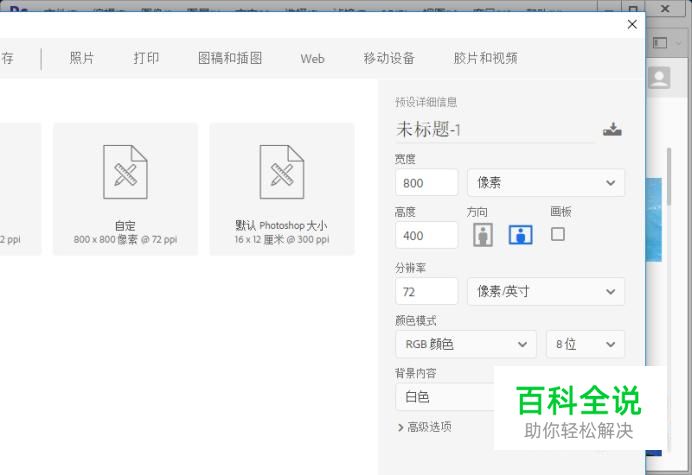
Task: Switch to the 图稿和插图 tab
Action: click(230, 58)
